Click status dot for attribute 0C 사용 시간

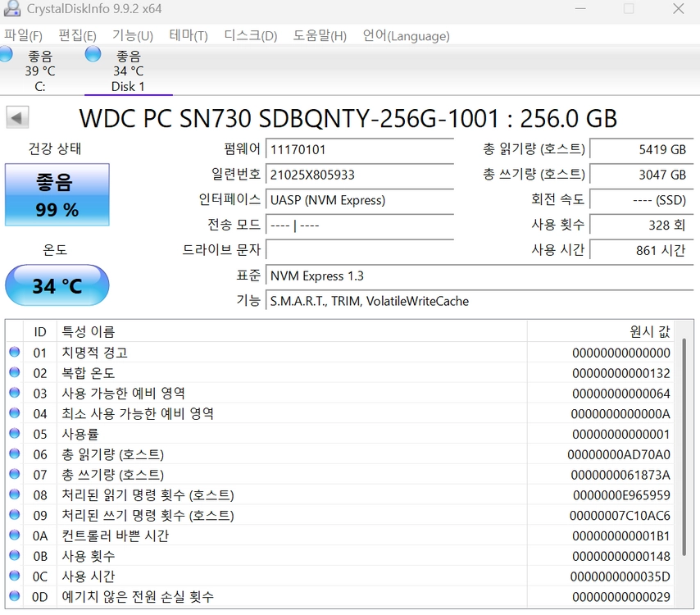tap(15, 576)
